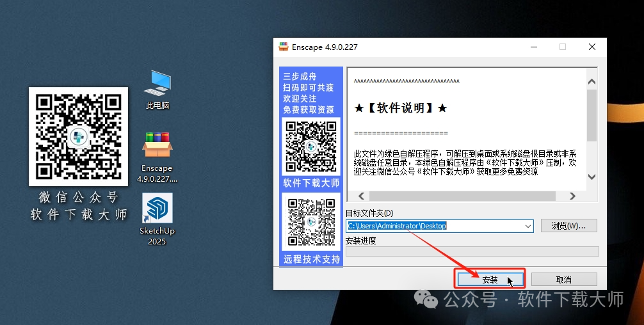Screen dimensions: 644x325
Task: Minimize the Enscape installer window
Action: pyautogui.click(x=533, y=47)
